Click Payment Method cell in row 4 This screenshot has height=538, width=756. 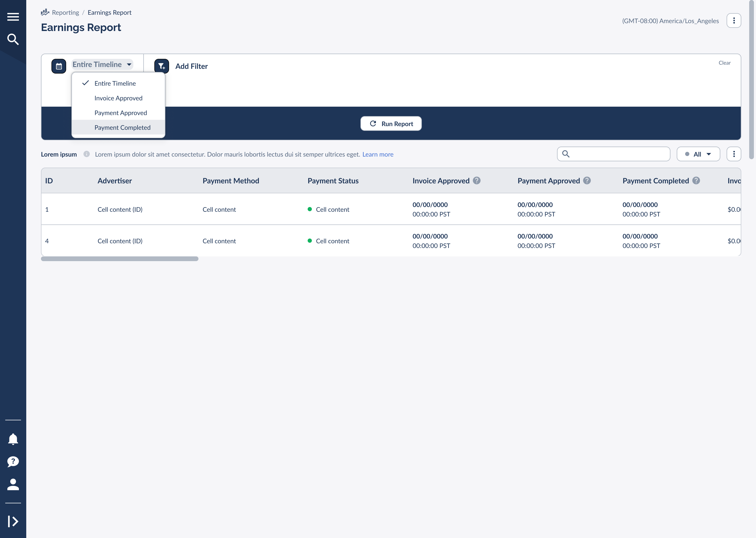click(219, 241)
